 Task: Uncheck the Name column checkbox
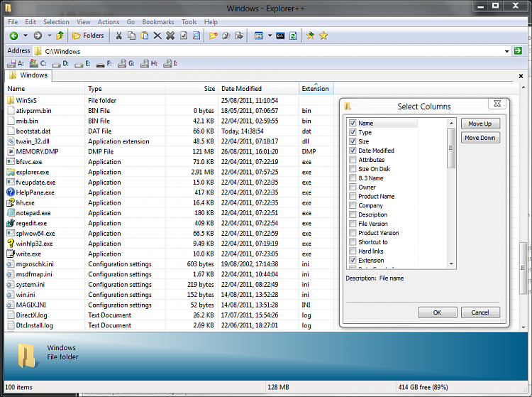coord(353,124)
